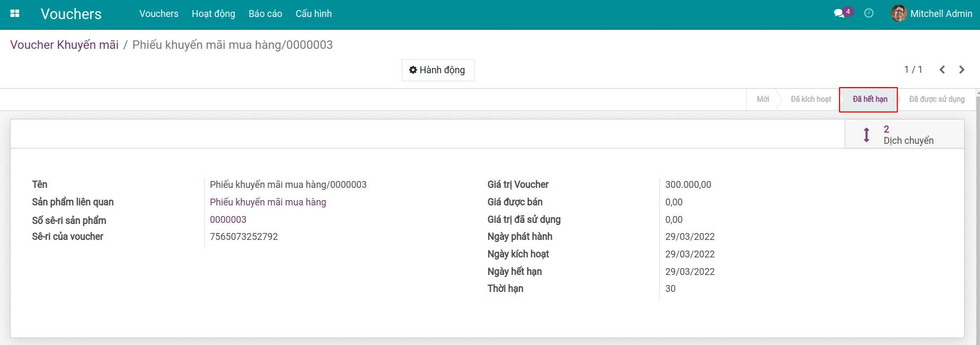The image size is (980, 345).
Task: Click the Giá trị Voucher label
Action: coord(518,185)
